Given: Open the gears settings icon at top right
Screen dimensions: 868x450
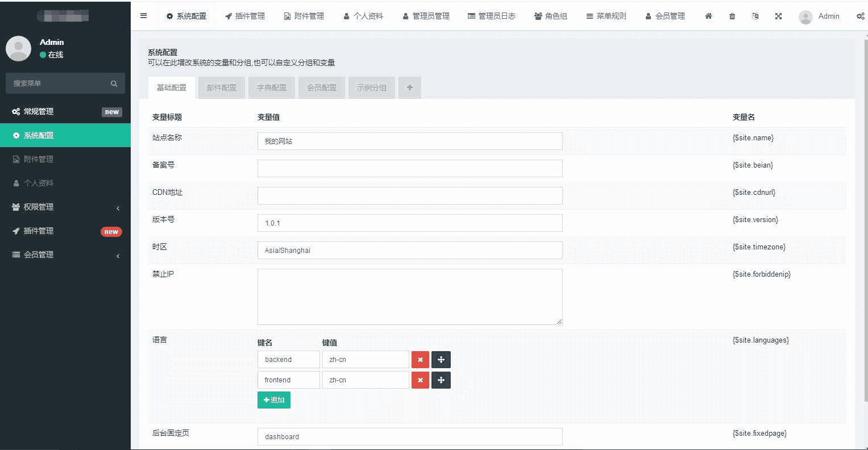Looking at the screenshot, I should (x=860, y=16).
